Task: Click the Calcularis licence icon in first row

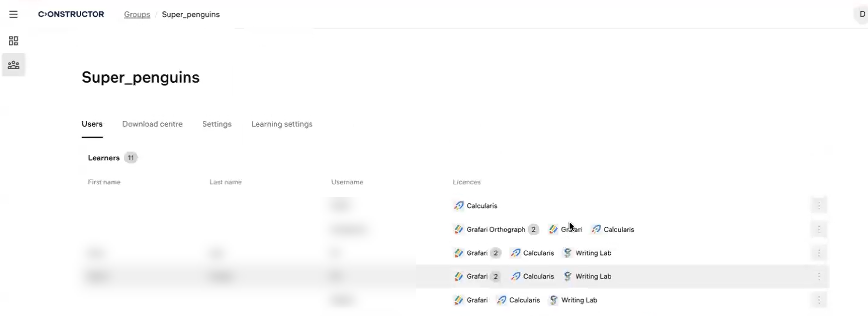Action: [459, 206]
